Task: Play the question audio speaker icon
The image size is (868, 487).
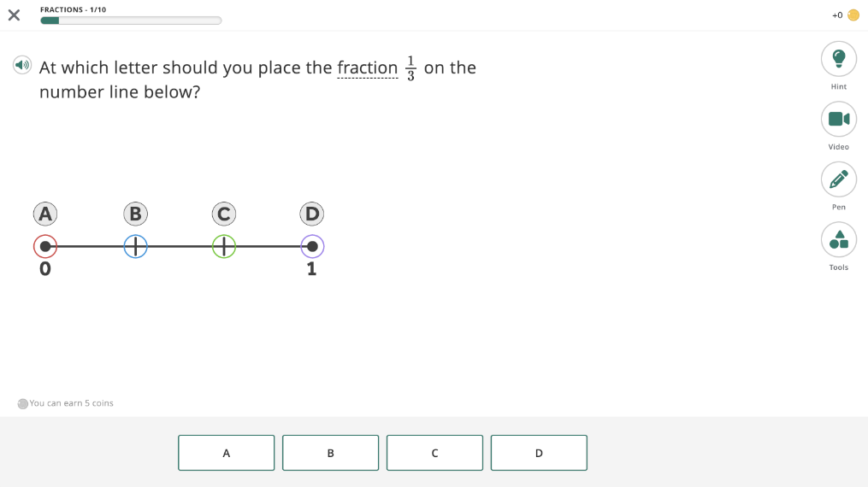Action: pyautogui.click(x=22, y=65)
